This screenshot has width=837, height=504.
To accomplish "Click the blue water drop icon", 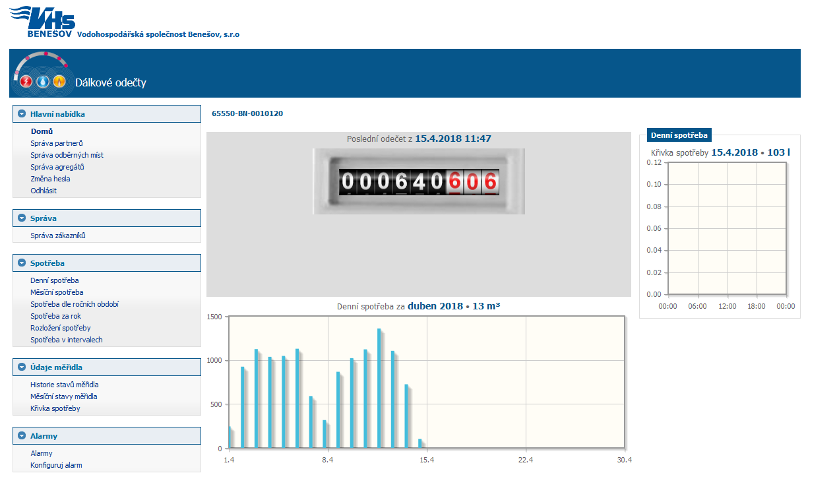I will tap(43, 82).
